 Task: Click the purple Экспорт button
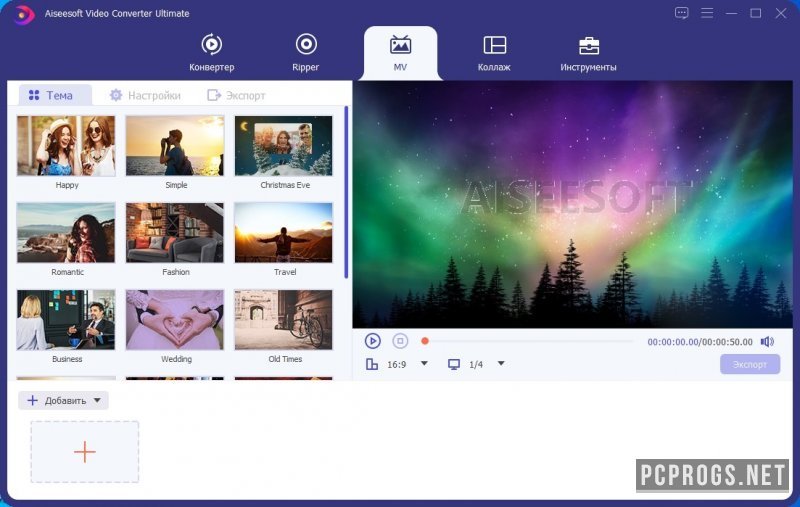(x=750, y=364)
